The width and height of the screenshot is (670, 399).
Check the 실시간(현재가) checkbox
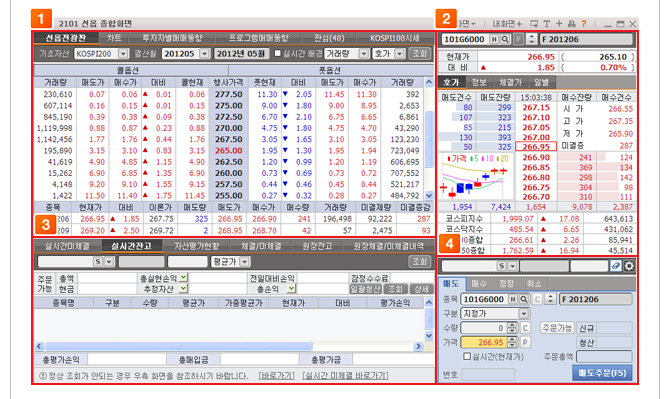click(467, 356)
